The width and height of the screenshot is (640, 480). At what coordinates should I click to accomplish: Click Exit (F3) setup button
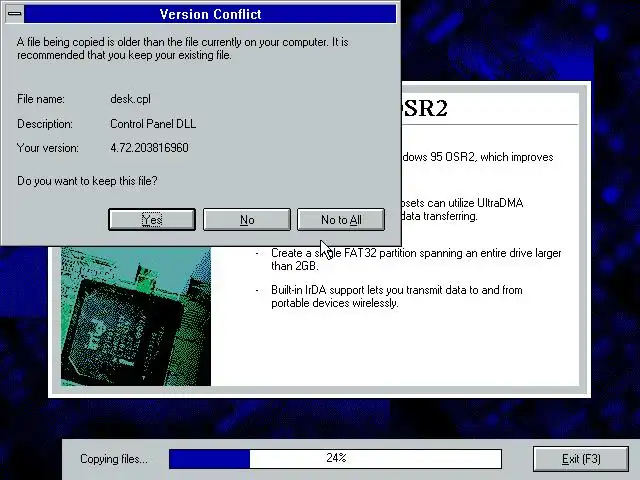tap(581, 459)
